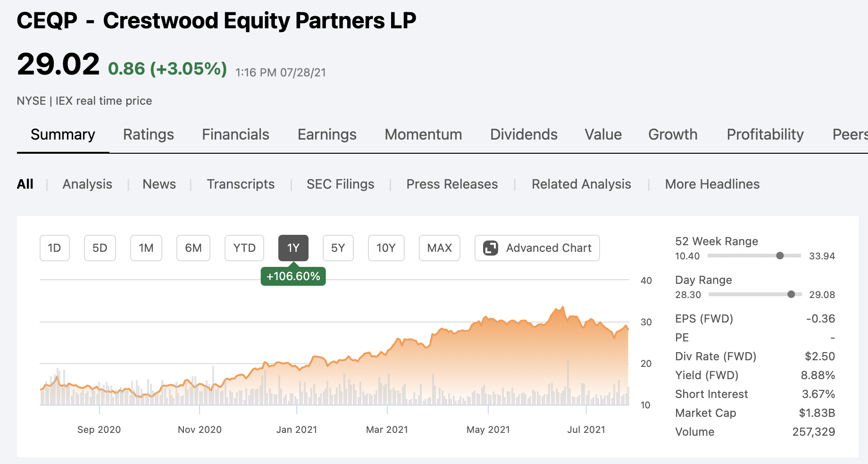This screenshot has height=464, width=868.
Task: Select the 1D chart range button
Action: click(x=54, y=248)
